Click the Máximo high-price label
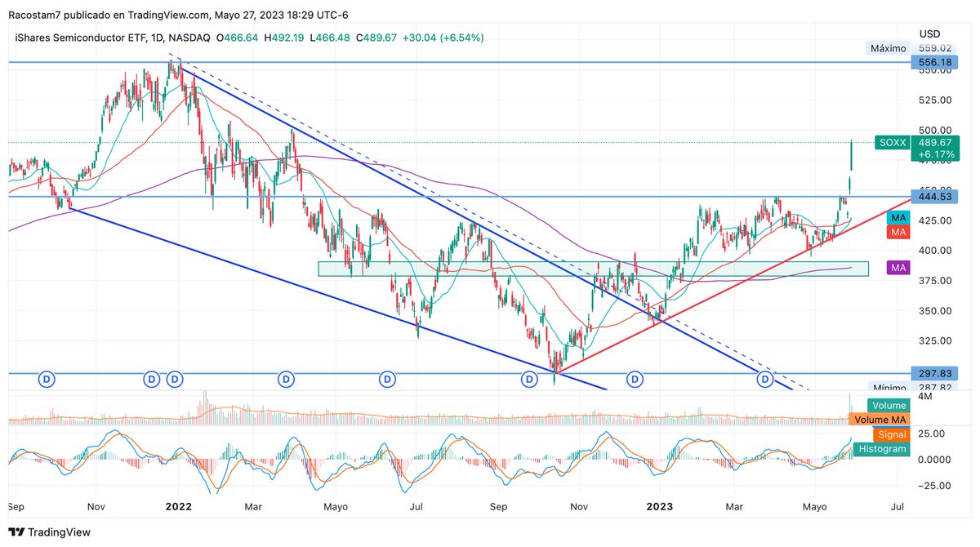The width and height of the screenshot is (980, 547). [x=888, y=48]
